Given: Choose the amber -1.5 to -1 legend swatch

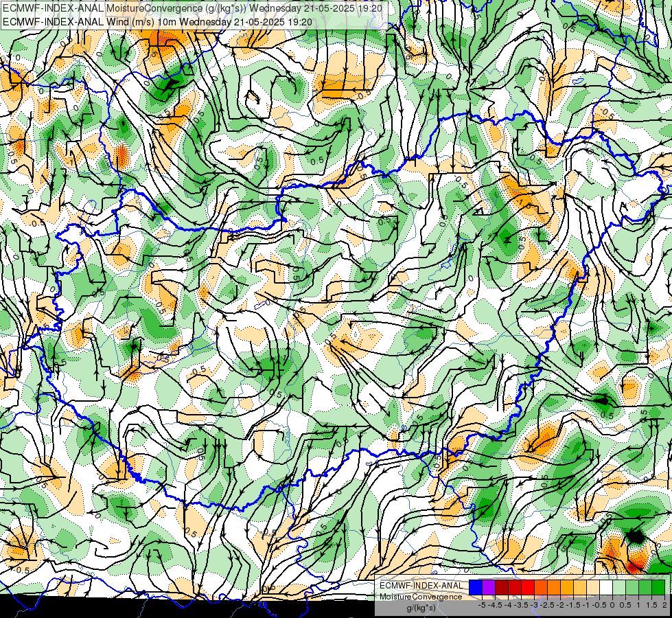Looking at the screenshot, I should pyautogui.click(x=567, y=588).
